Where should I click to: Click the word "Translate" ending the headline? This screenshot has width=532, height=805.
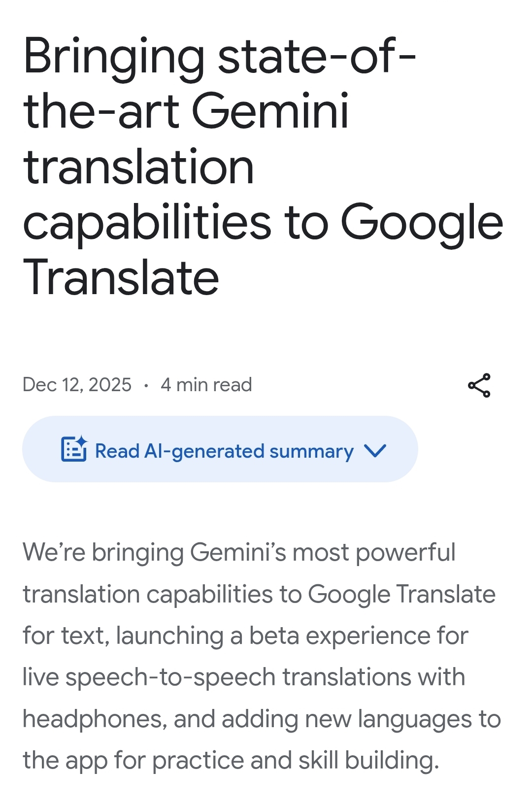click(x=121, y=278)
